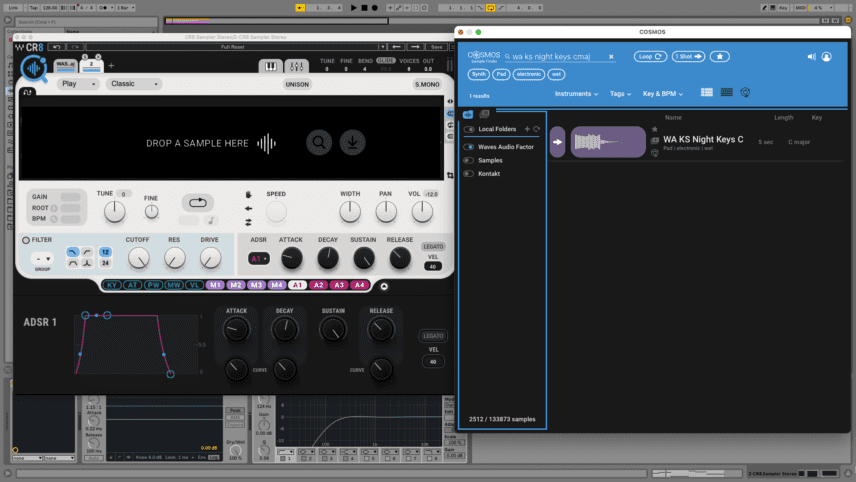
Task: Click Save in the CR8 preset bar
Action: tap(437, 47)
